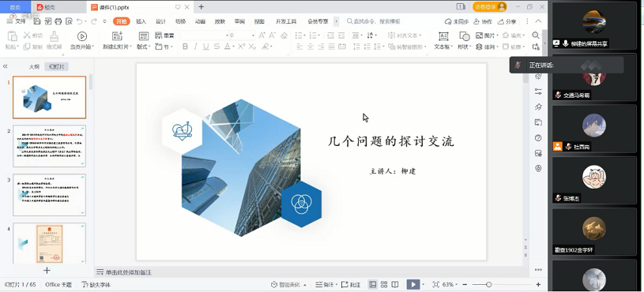Click the Italic I icon
The height and width of the screenshot is (292, 644).
click(195, 47)
